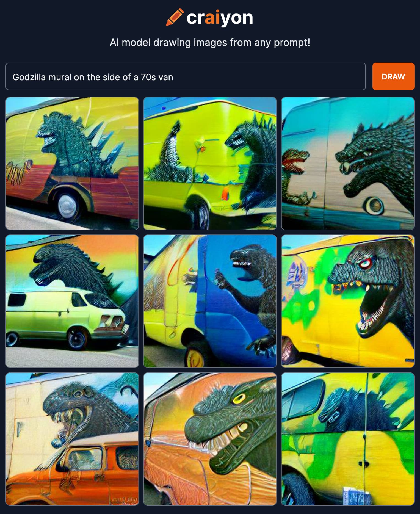Select the orange van with Godzilla wall mural
The height and width of the screenshot is (514, 420).
click(72, 439)
